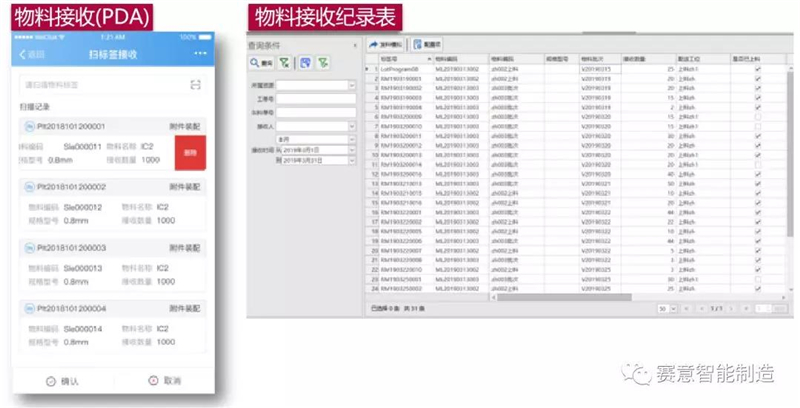Screen dimensions: 800x408
Task: Toggle the 是否已上料 checkbox in row 24
Action: pyautogui.click(x=757, y=287)
